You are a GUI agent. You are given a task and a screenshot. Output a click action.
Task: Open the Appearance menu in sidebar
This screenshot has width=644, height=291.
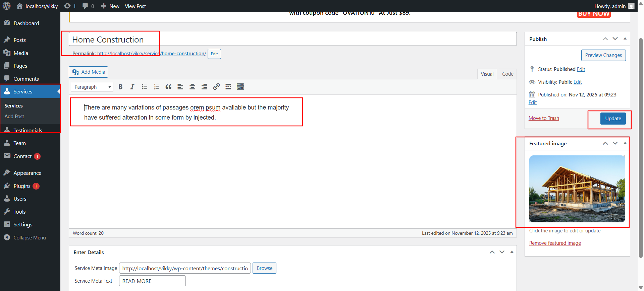pos(27,173)
